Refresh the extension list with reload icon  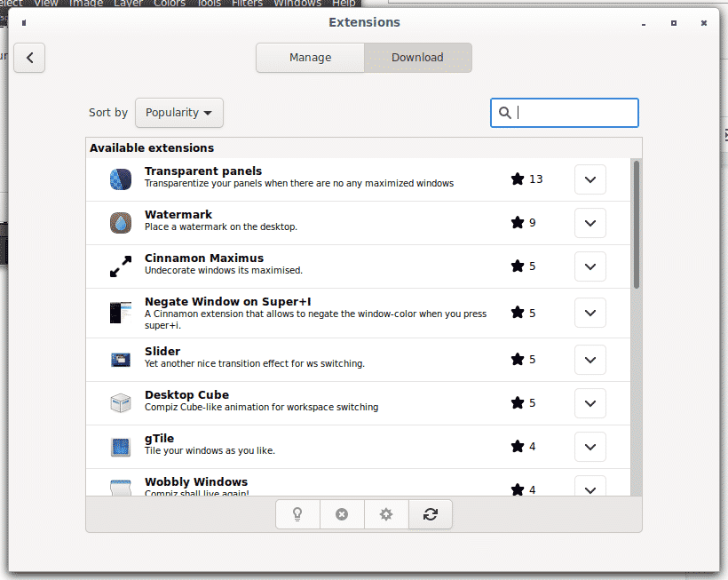(x=431, y=514)
